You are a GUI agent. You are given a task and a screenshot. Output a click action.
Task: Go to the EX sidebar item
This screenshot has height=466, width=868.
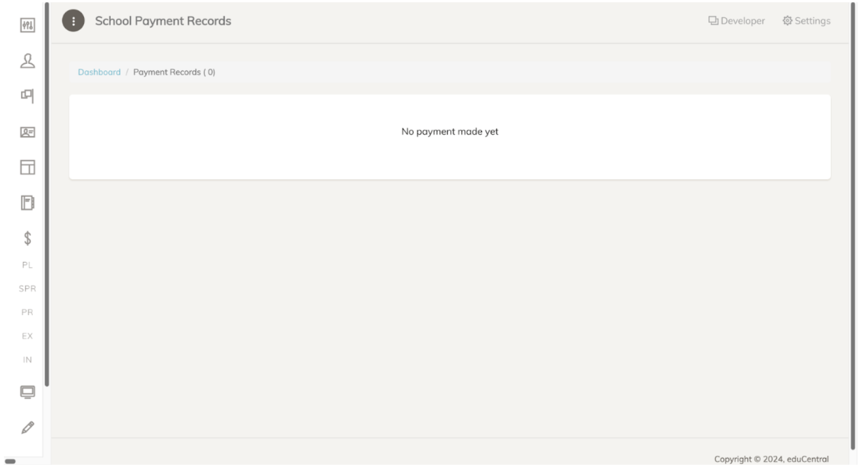point(27,336)
